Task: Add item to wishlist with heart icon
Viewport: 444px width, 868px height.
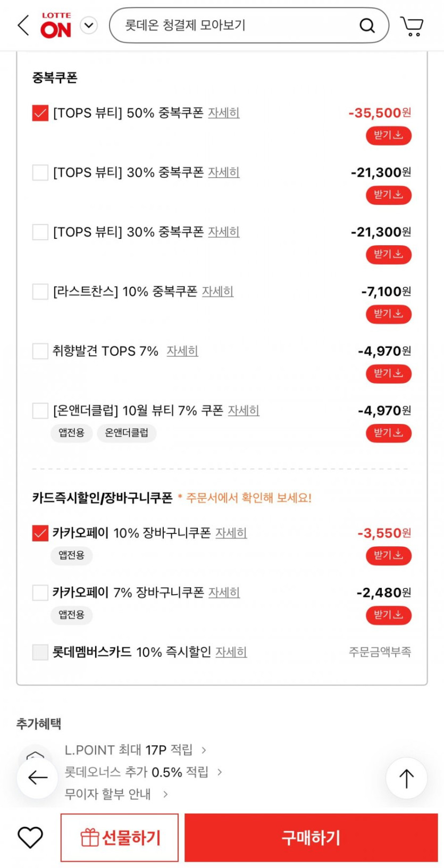Action: [x=30, y=837]
